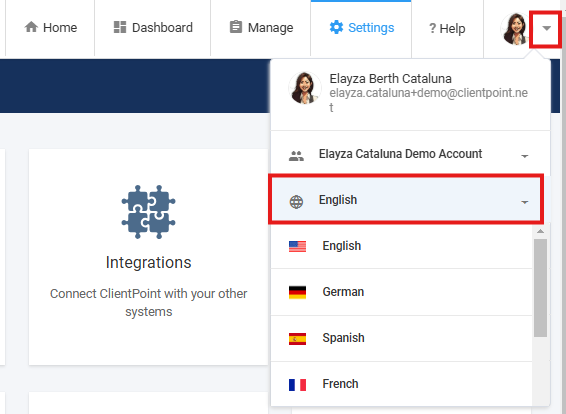This screenshot has height=414, width=566.
Task: Expand the Elayza Cataluna Demo Account dropdown
Action: point(524,156)
